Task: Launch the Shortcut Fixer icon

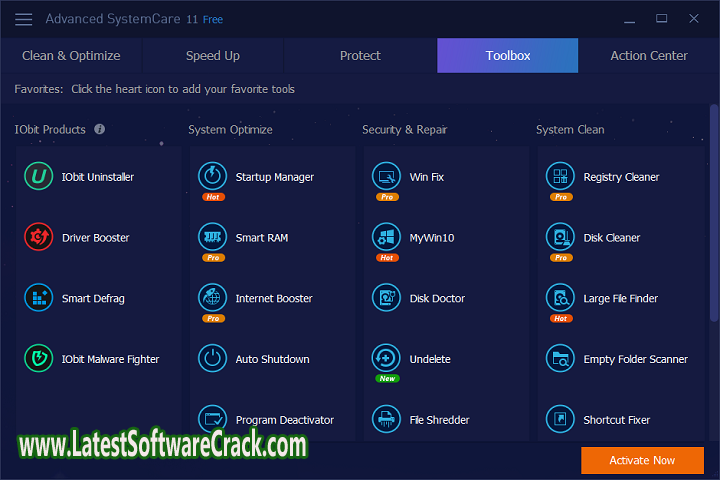Action: click(560, 419)
